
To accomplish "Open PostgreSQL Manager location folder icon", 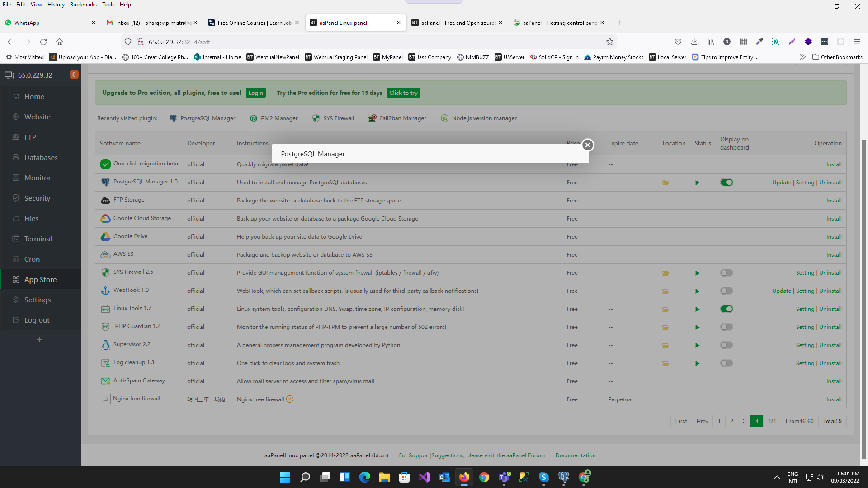I will point(665,183).
